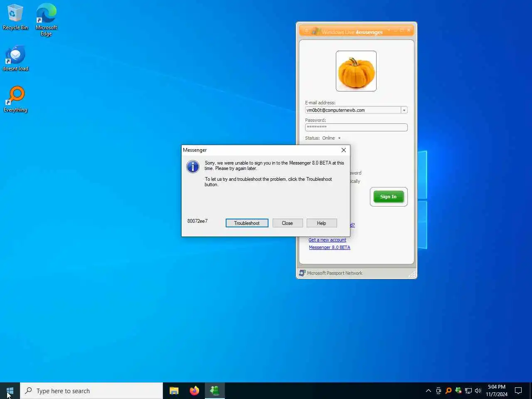
Task: Click the Microsoft Passport Network icon
Action: pyautogui.click(x=302, y=273)
